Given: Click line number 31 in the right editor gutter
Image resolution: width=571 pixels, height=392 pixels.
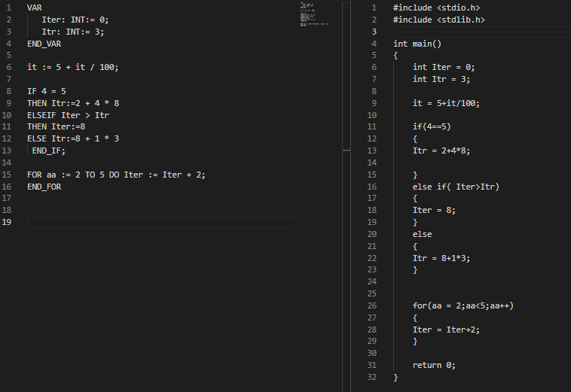Looking at the screenshot, I should 372,365.
